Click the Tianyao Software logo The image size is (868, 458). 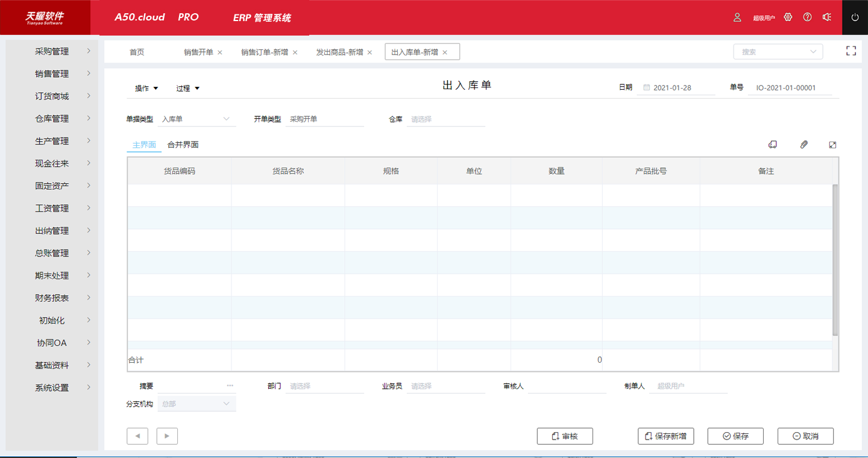pyautogui.click(x=45, y=17)
